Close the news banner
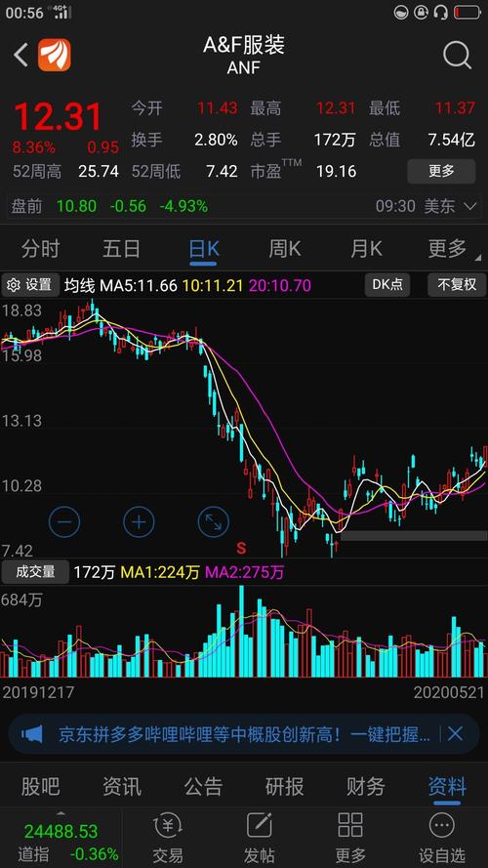 (x=455, y=734)
